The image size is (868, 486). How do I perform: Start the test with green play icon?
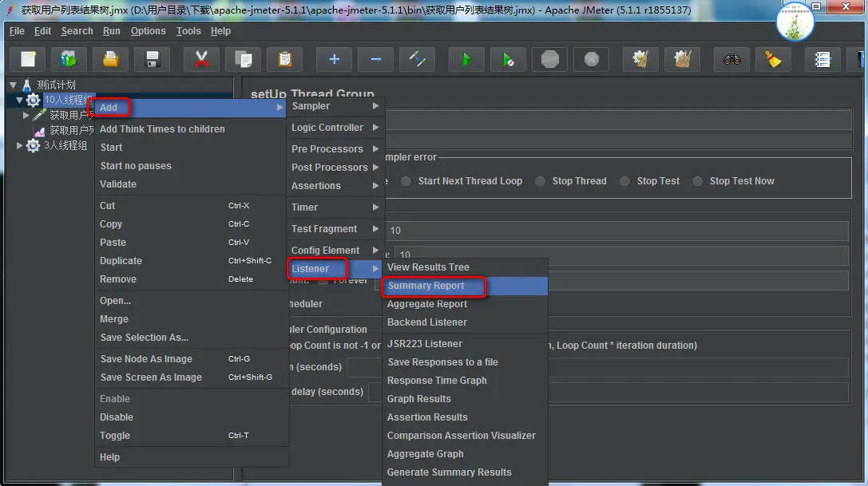[466, 59]
